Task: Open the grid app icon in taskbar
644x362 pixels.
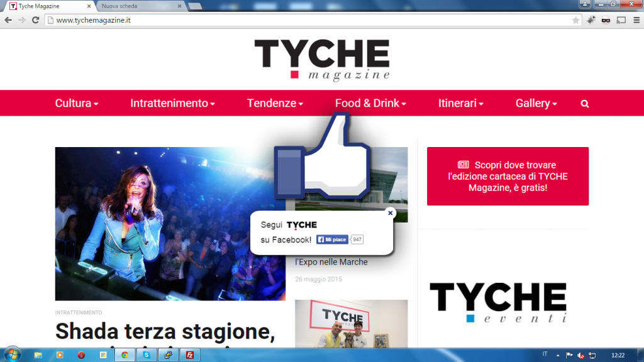Action: tap(103, 355)
